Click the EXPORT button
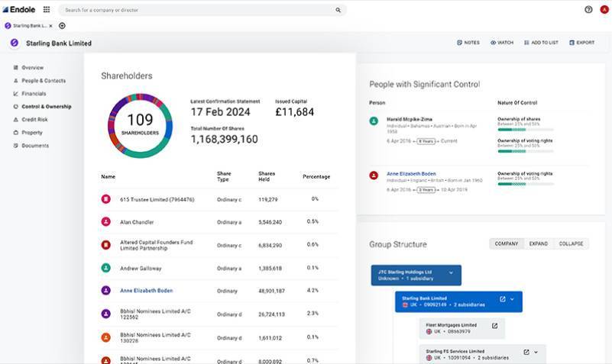 pos(581,43)
